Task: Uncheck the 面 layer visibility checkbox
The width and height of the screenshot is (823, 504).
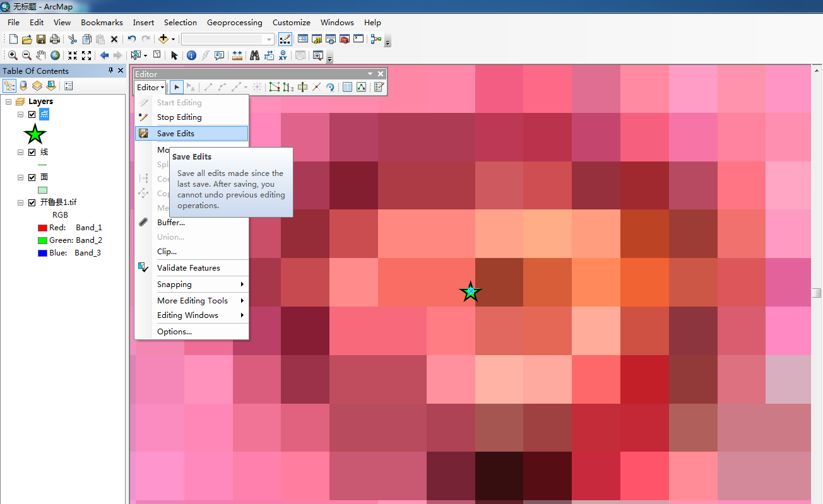Action: tap(32, 177)
